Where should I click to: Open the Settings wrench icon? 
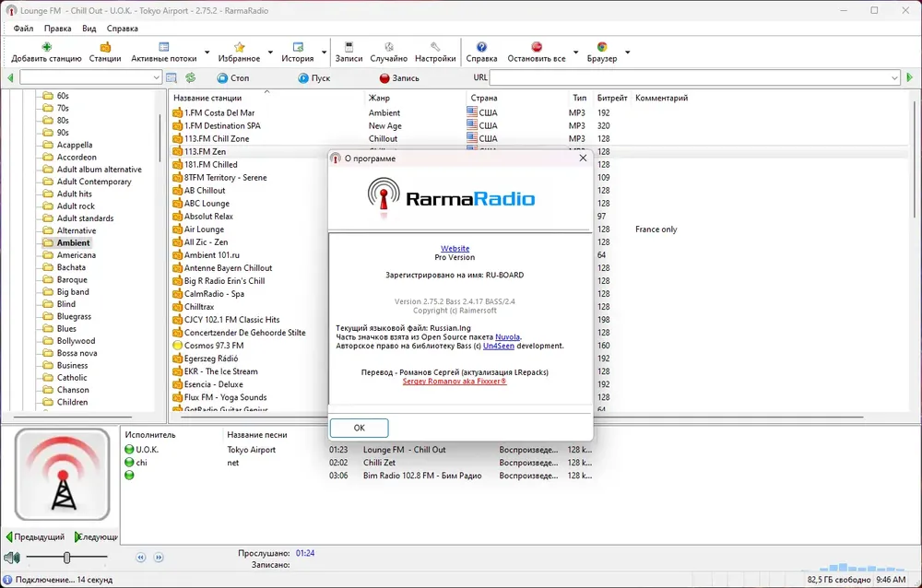point(435,47)
